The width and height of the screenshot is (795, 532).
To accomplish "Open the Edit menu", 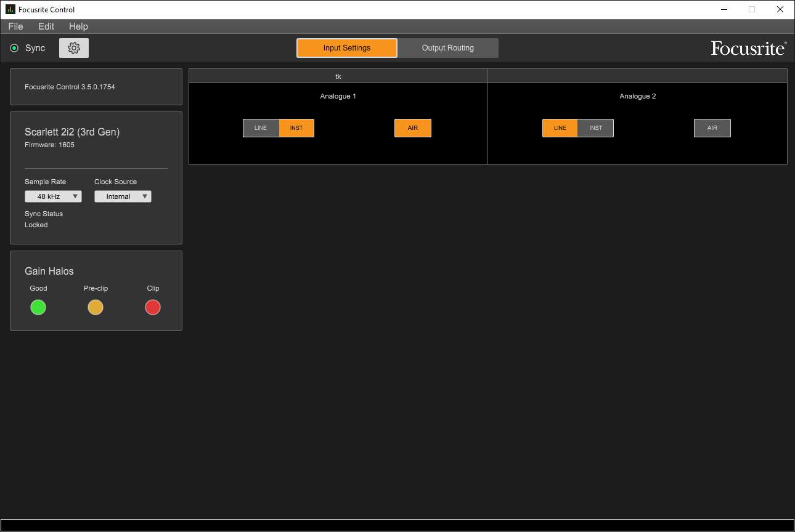I will (x=46, y=26).
